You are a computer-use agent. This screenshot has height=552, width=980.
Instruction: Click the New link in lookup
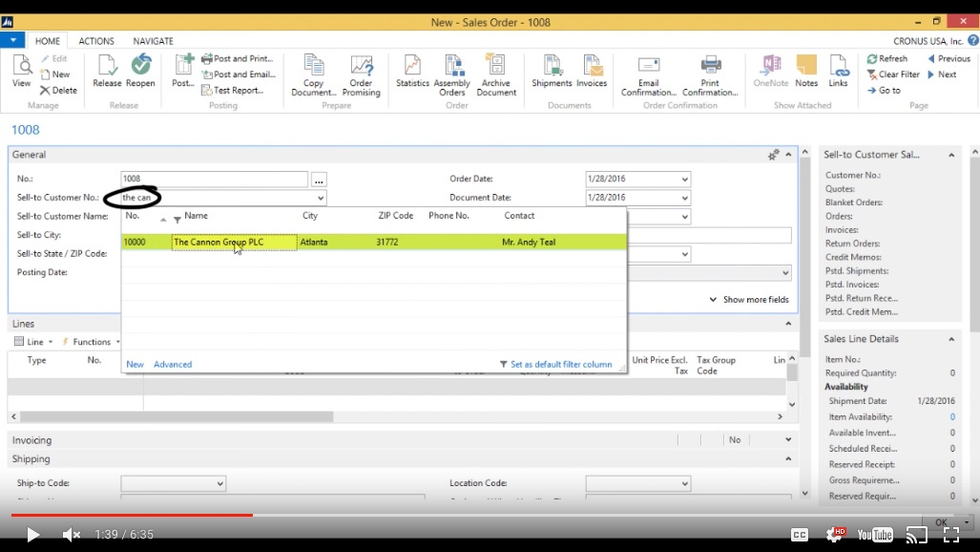pyautogui.click(x=135, y=364)
